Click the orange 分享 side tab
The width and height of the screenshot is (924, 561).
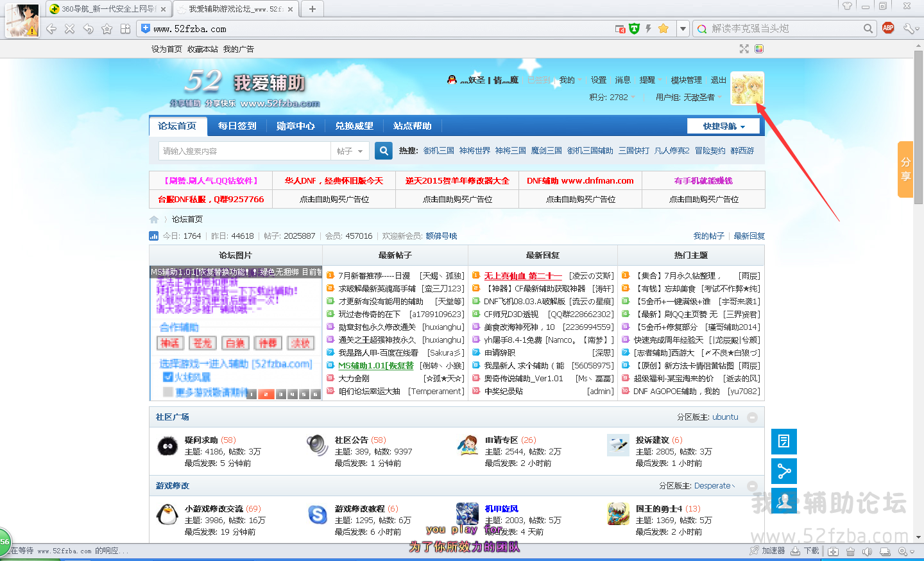[x=905, y=169]
